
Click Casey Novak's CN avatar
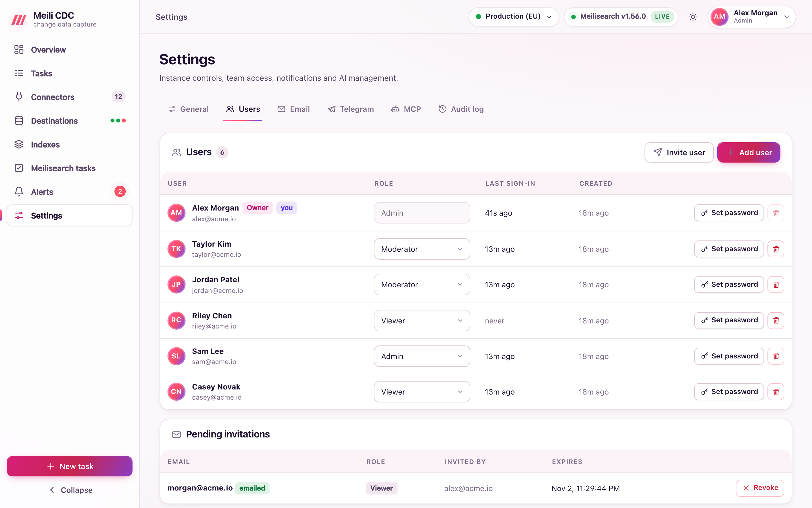click(x=176, y=392)
